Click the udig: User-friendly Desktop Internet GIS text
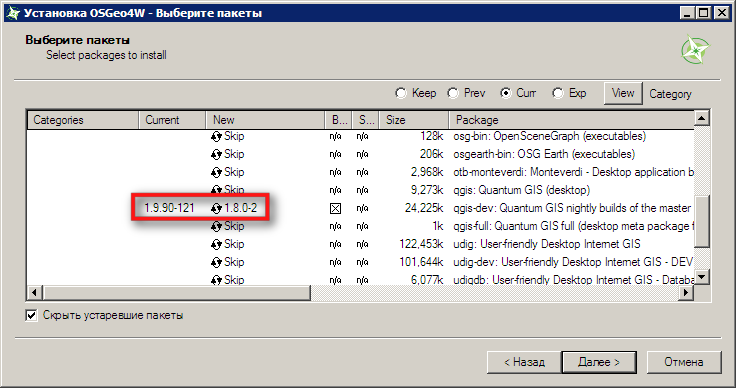Image resolution: width=736 pixels, height=388 pixels. pos(547,244)
